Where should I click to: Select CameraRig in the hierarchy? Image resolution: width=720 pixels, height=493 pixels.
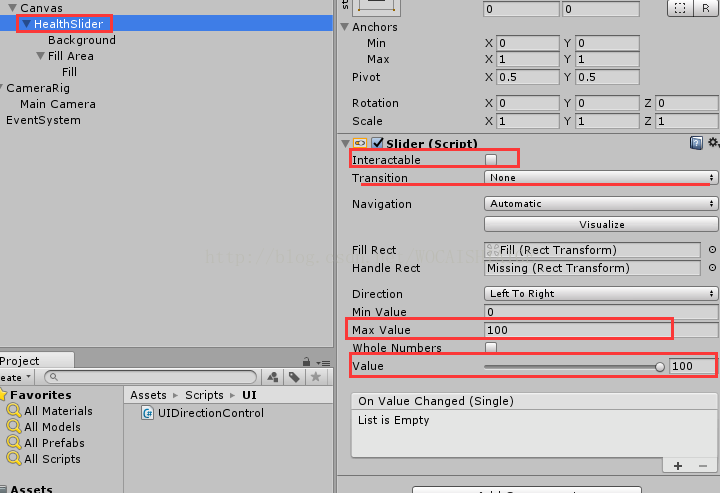point(38,88)
